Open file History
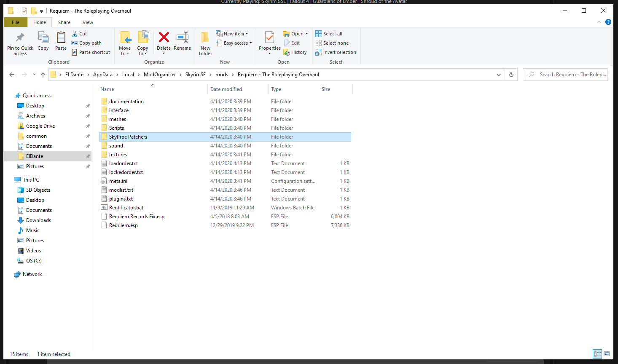618x364 pixels. [x=295, y=52]
